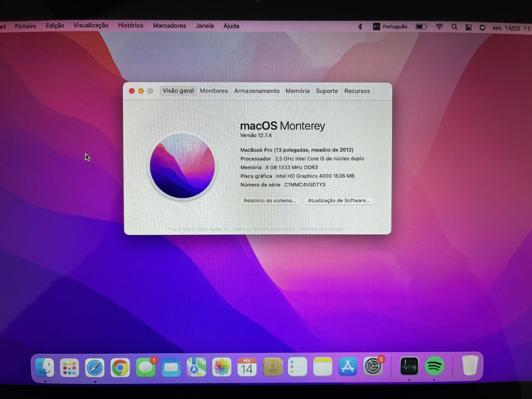The image size is (532, 399).
Task: Click serial number C1MMC4VSDTY3
Action: pyautogui.click(x=305, y=185)
